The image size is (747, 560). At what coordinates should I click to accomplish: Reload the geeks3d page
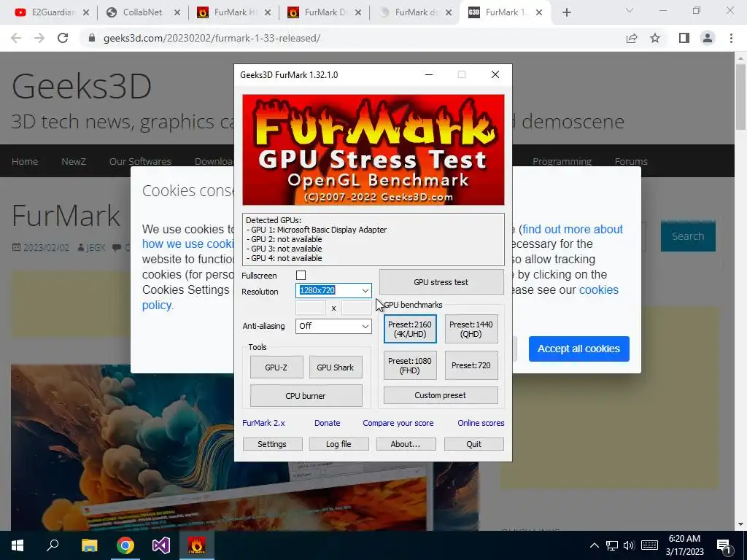[x=63, y=38]
